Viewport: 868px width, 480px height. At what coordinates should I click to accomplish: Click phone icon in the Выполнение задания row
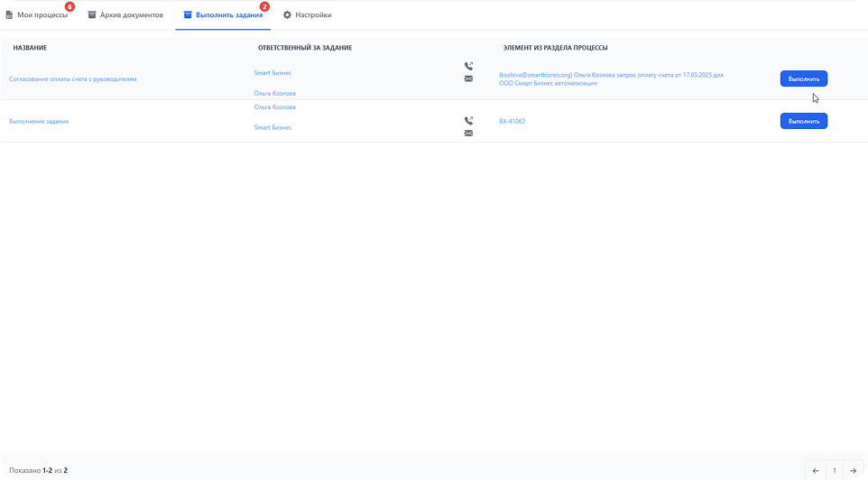(468, 121)
